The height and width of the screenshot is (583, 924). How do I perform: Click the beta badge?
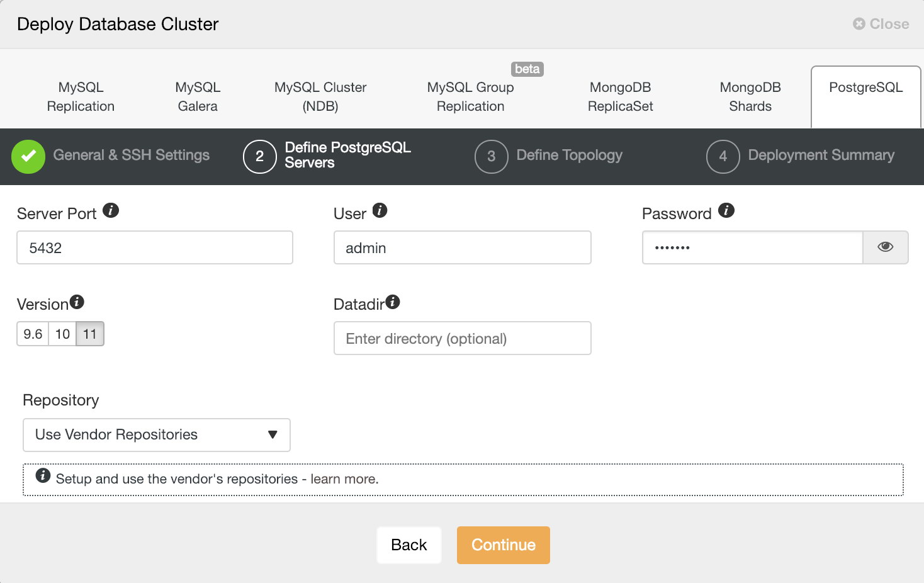[527, 69]
